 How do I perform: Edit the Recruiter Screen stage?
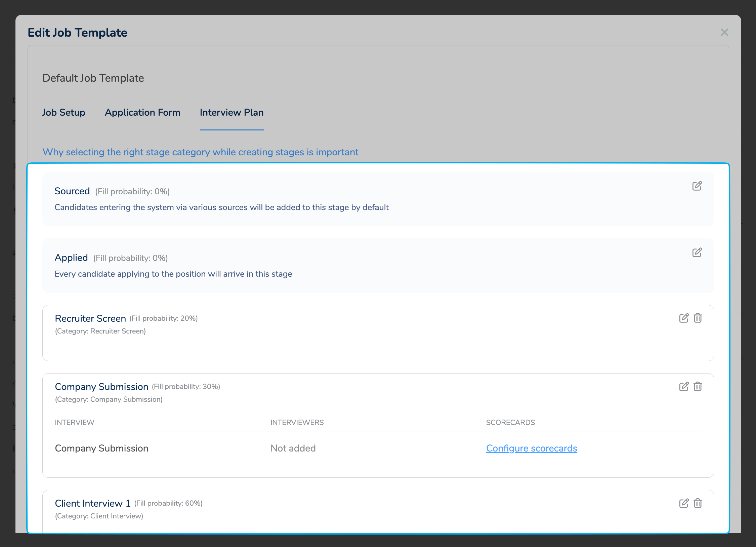684,318
